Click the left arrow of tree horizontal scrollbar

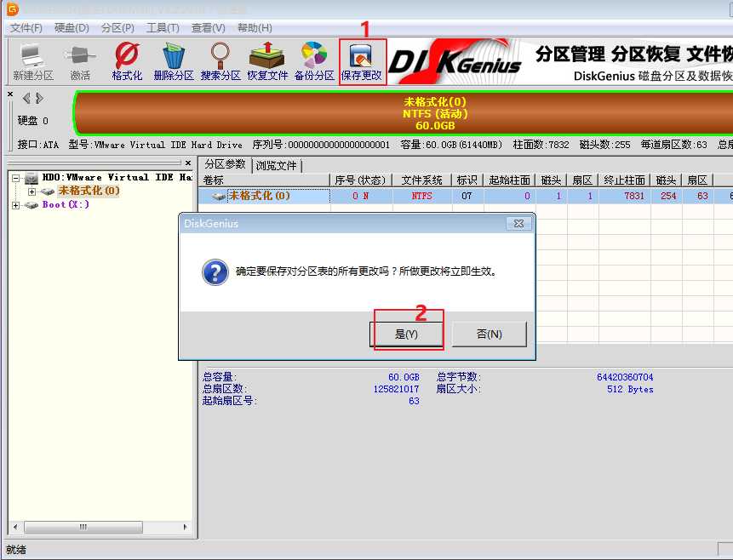[15, 527]
